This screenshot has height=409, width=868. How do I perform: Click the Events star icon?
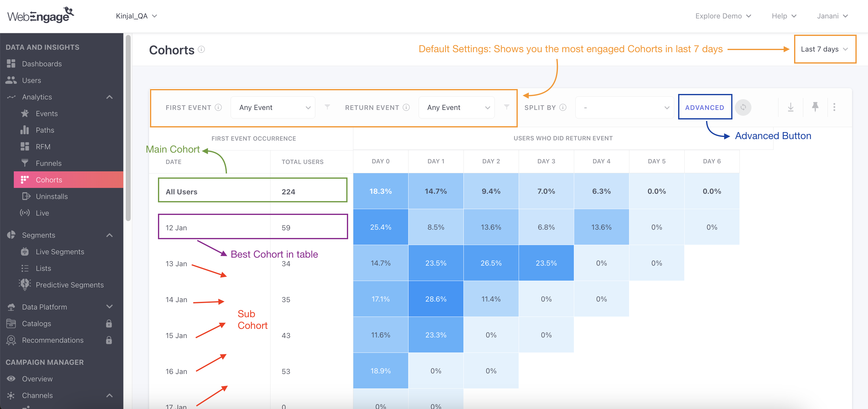pyautogui.click(x=25, y=113)
